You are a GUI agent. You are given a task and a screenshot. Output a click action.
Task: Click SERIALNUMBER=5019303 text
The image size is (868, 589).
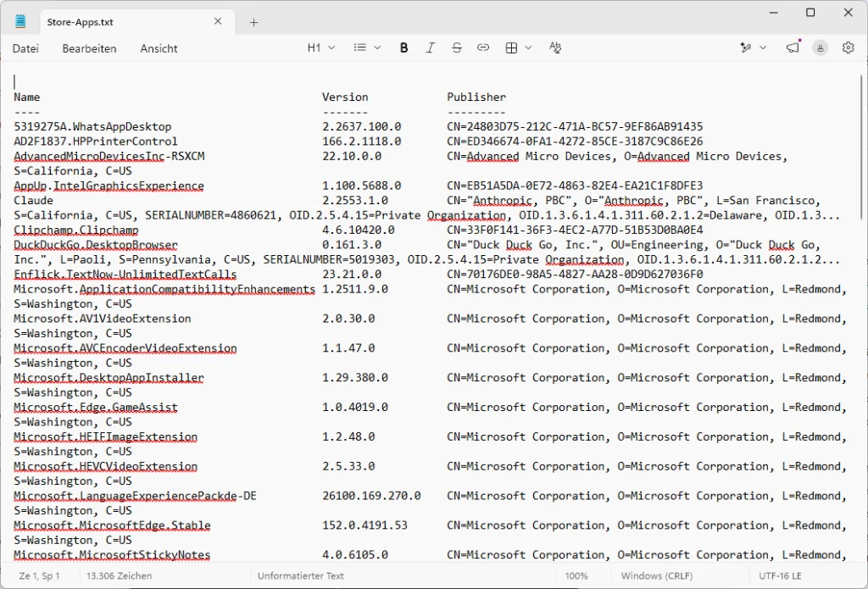pyautogui.click(x=329, y=259)
